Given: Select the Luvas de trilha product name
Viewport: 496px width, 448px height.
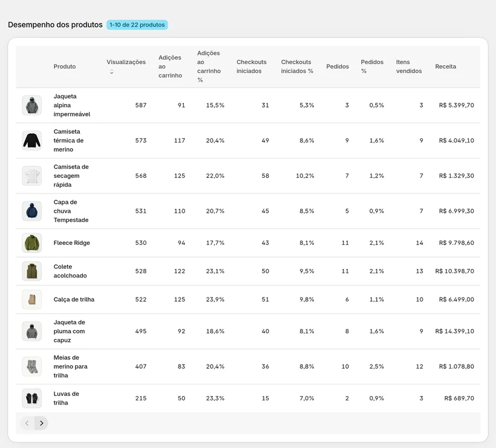Looking at the screenshot, I should point(66,398).
